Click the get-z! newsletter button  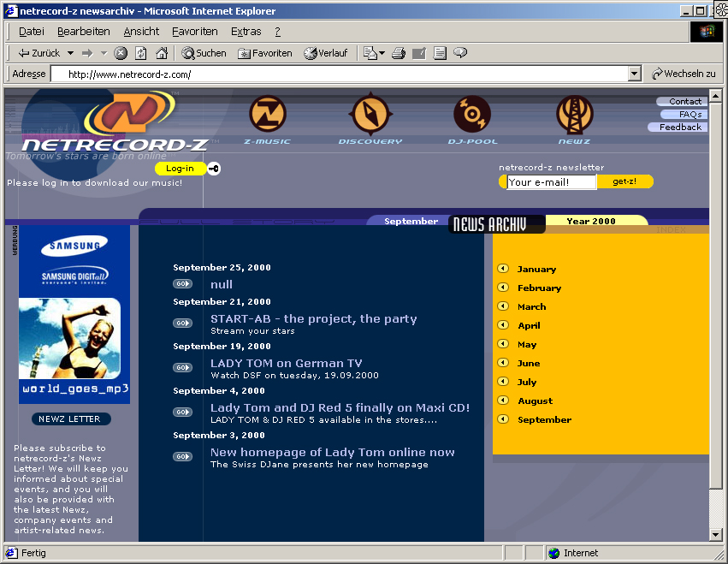click(x=624, y=181)
